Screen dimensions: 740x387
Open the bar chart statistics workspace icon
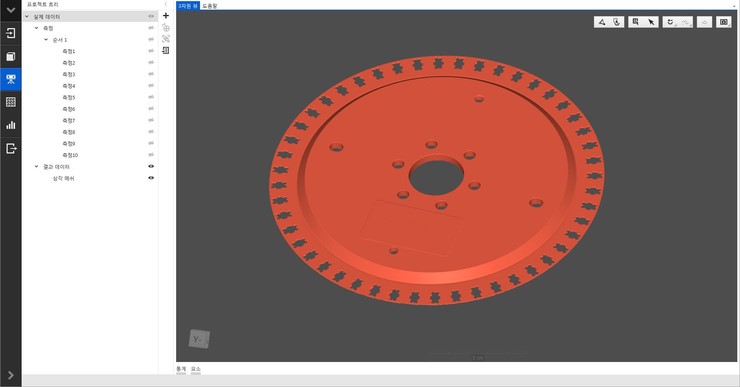(10, 125)
